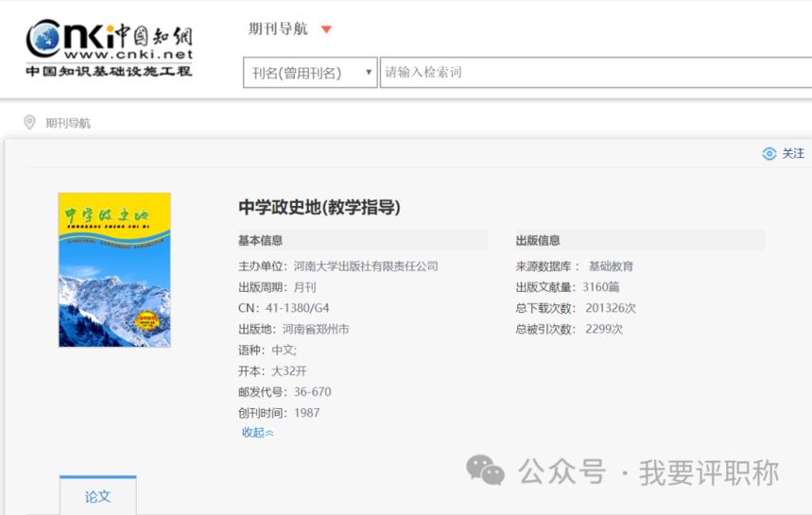The image size is (812, 515).
Task: Select the 语种 value 中文
Action: tap(285, 351)
